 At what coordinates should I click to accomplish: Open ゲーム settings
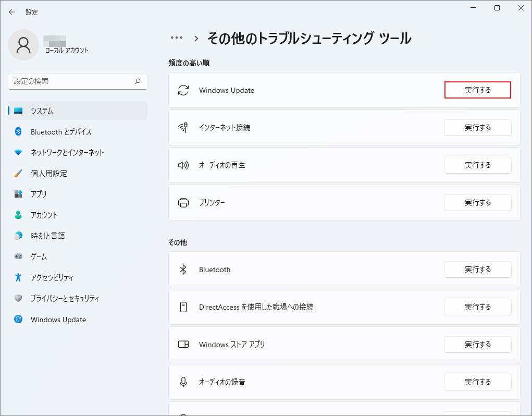pos(43,256)
